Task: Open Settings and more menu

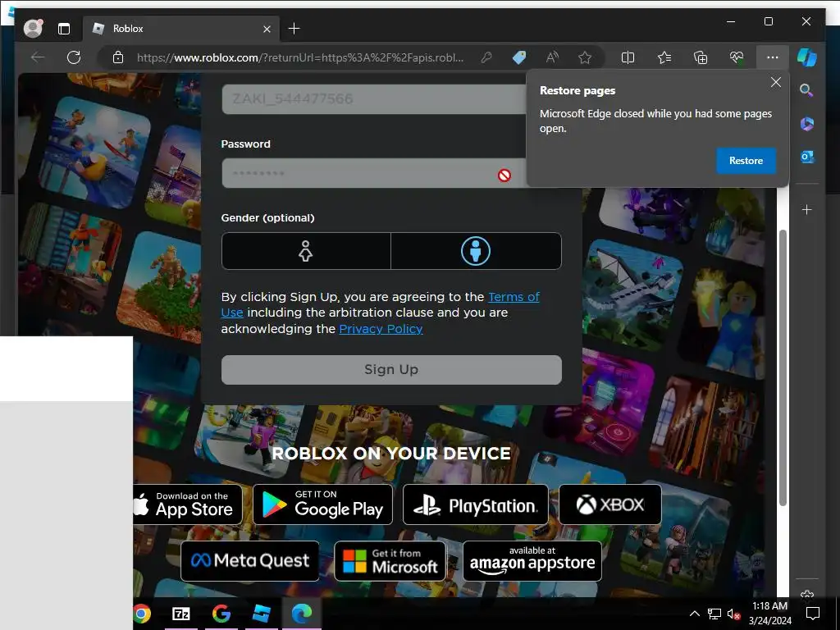Action: click(773, 57)
